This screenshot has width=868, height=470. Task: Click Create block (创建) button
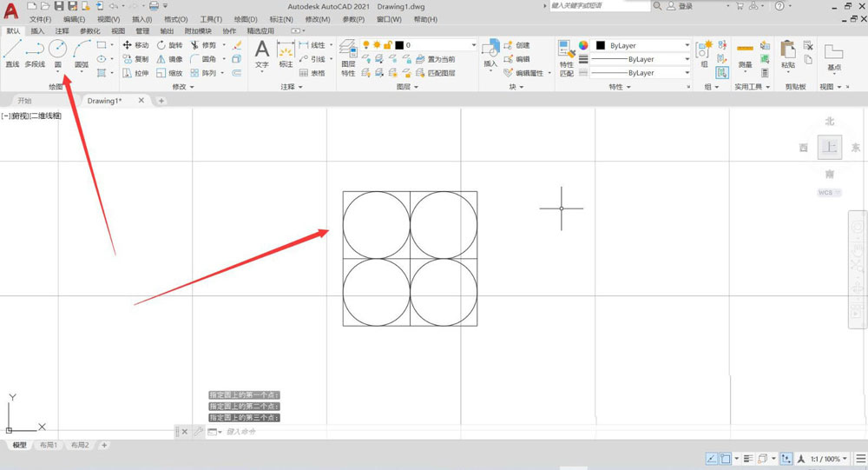(516, 45)
